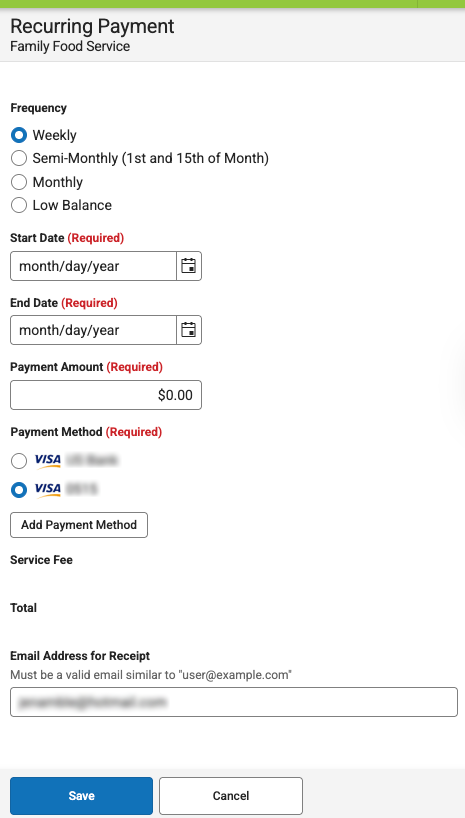The height and width of the screenshot is (818, 465).
Task: Choose the Low Balance frequency option
Action: tap(19, 205)
